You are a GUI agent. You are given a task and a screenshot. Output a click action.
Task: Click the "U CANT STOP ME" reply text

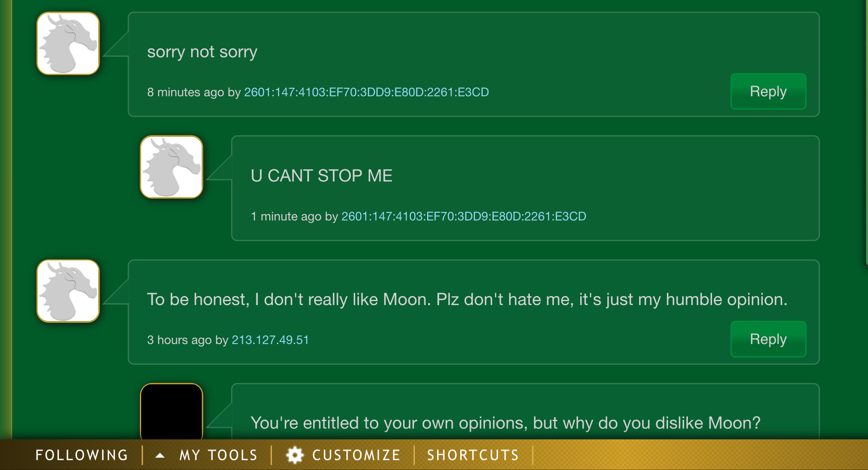pos(321,176)
